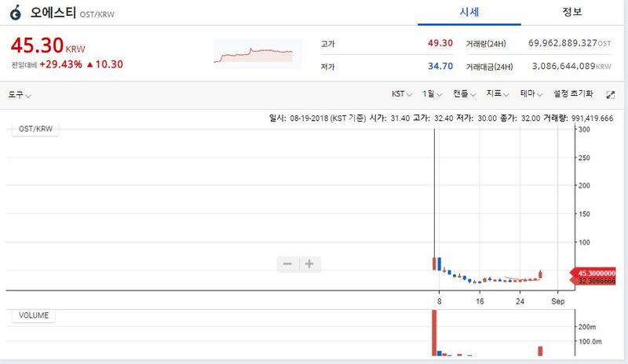Open the 테마 theme dropdown
Image resolution: width=628 pixels, height=364 pixels.
531,93
